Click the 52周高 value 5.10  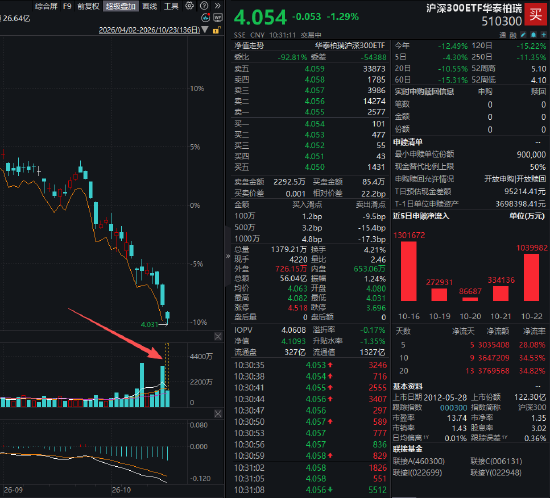539,69
